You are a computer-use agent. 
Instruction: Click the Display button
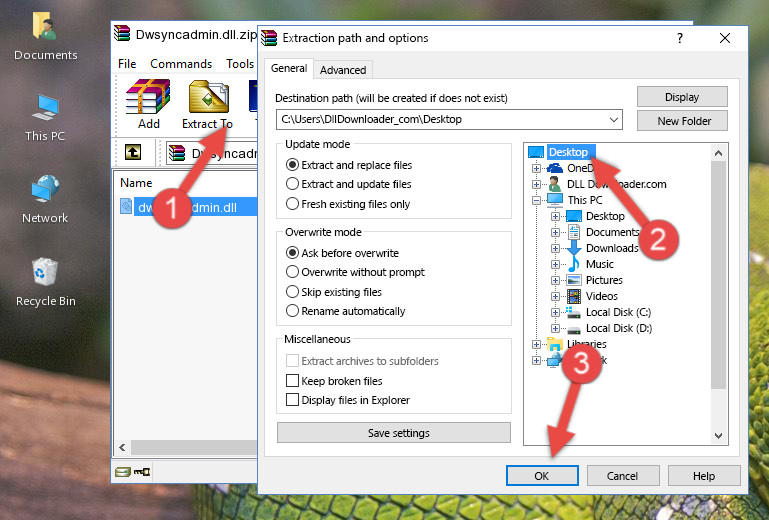coord(682,97)
